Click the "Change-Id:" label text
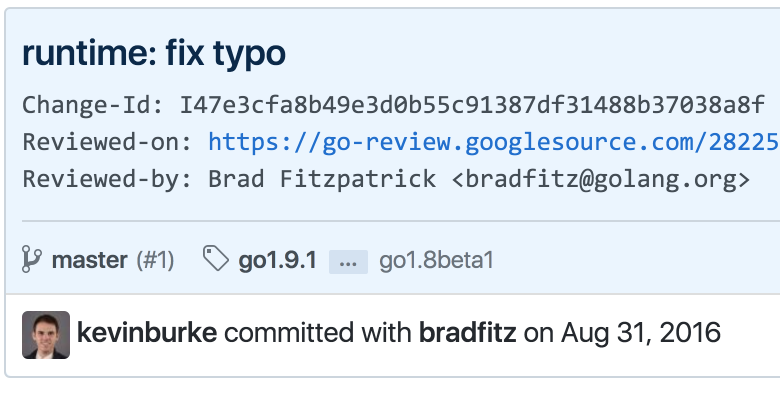 93,105
